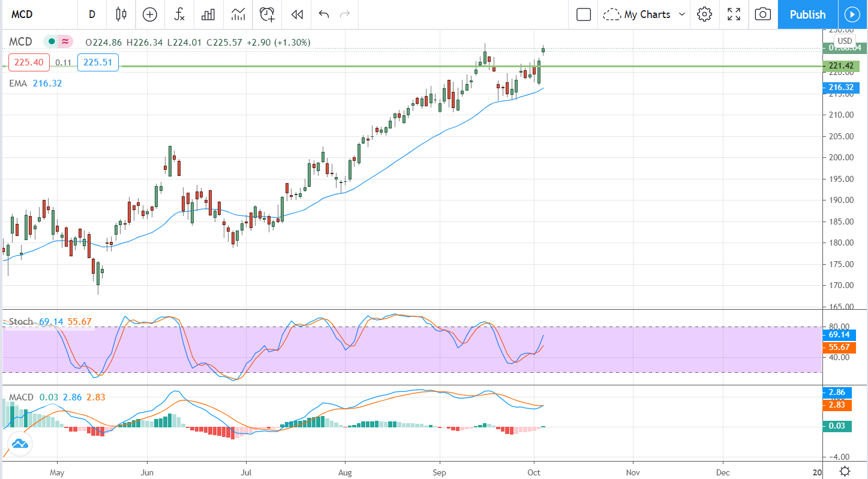Image resolution: width=868 pixels, height=479 pixels.
Task: Click the Stoch 69.14 legend value
Action: point(50,322)
